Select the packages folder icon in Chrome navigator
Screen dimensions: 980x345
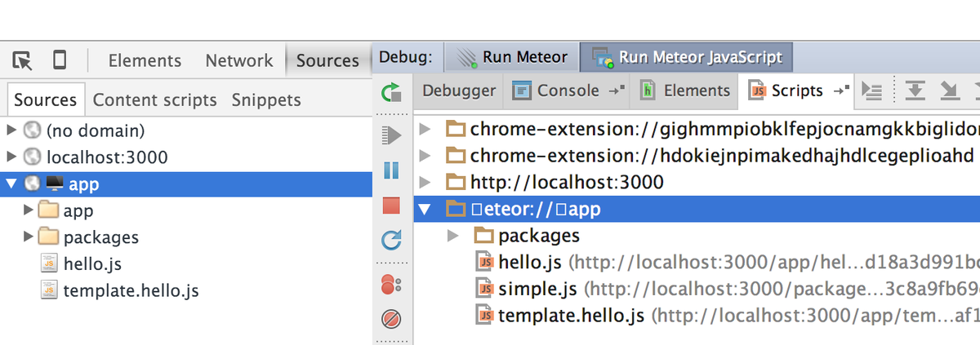point(49,237)
